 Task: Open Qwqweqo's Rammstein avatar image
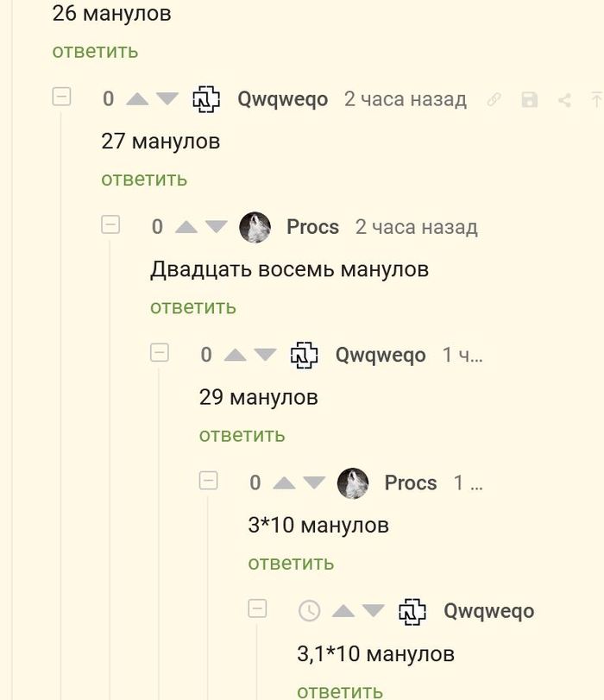point(205,98)
